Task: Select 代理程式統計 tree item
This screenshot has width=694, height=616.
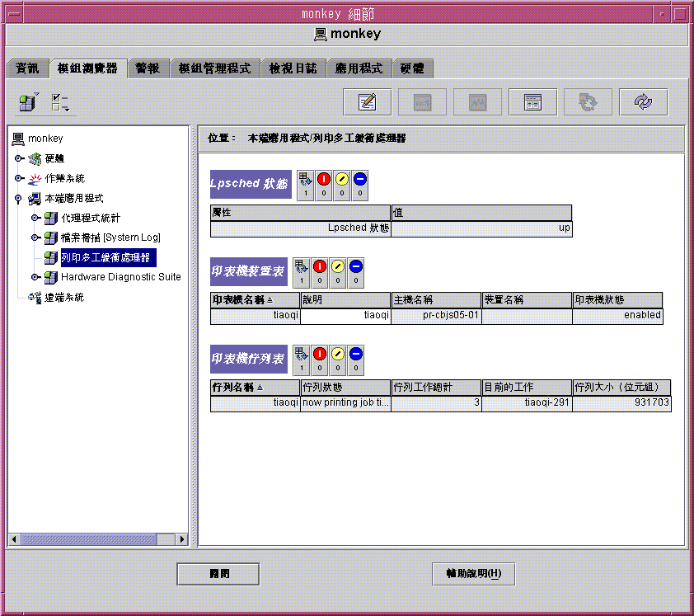Action: point(91,218)
